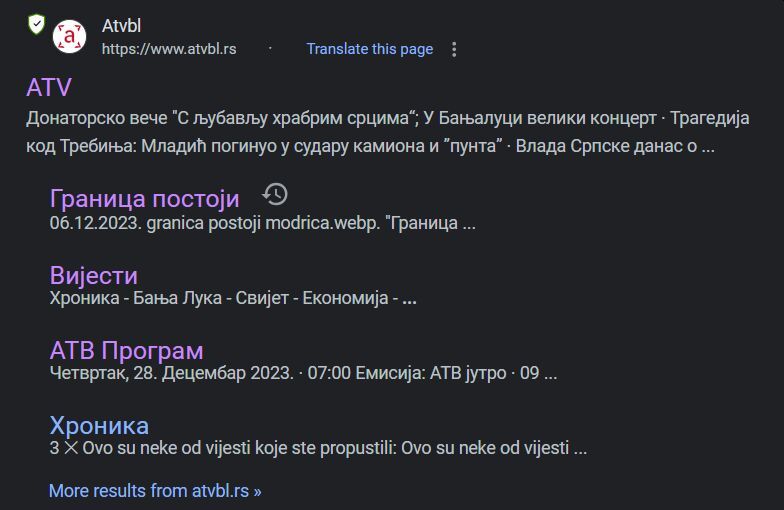The width and height of the screenshot is (784, 510).
Task: Click the history clock icon beside Граница постоји
Action: [x=275, y=194]
